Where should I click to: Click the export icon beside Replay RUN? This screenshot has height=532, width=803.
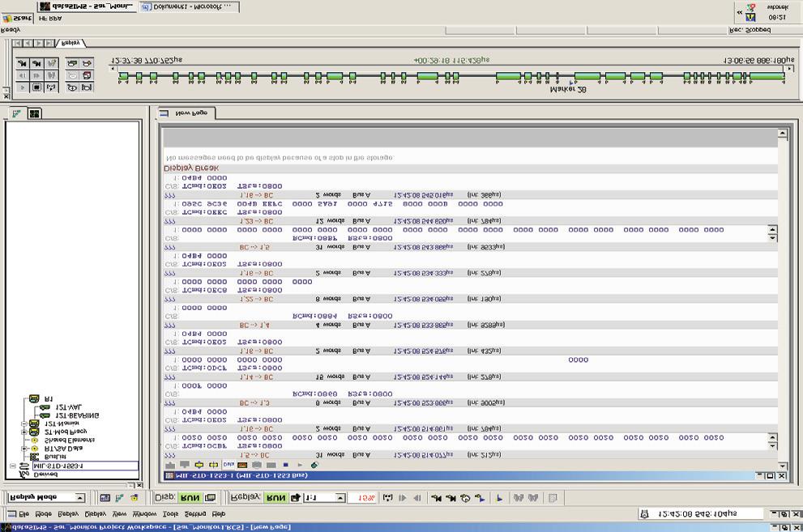click(296, 498)
